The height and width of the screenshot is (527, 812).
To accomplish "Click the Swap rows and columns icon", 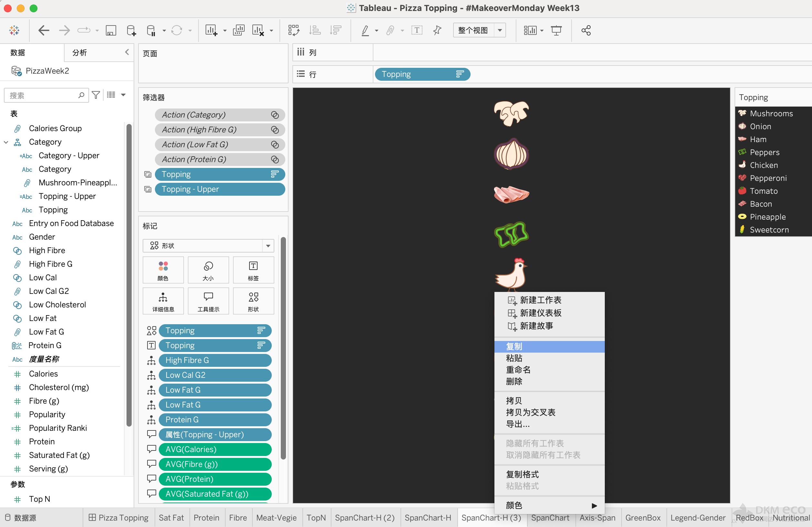I will (293, 30).
